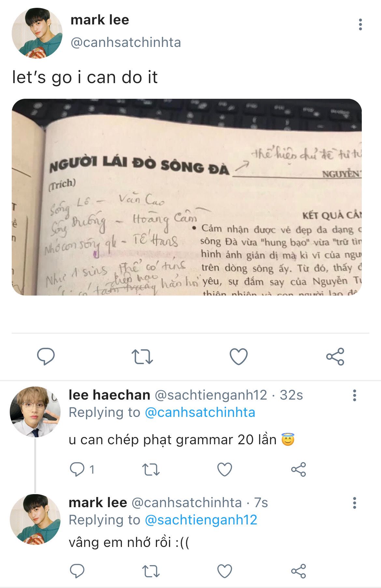Open reply icon under main tweet
Viewport: 381px width, 588px height.
pyautogui.click(x=46, y=356)
